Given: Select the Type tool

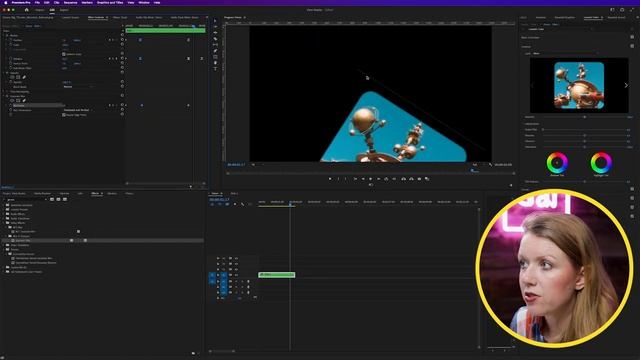Looking at the screenshot, I should [216, 69].
